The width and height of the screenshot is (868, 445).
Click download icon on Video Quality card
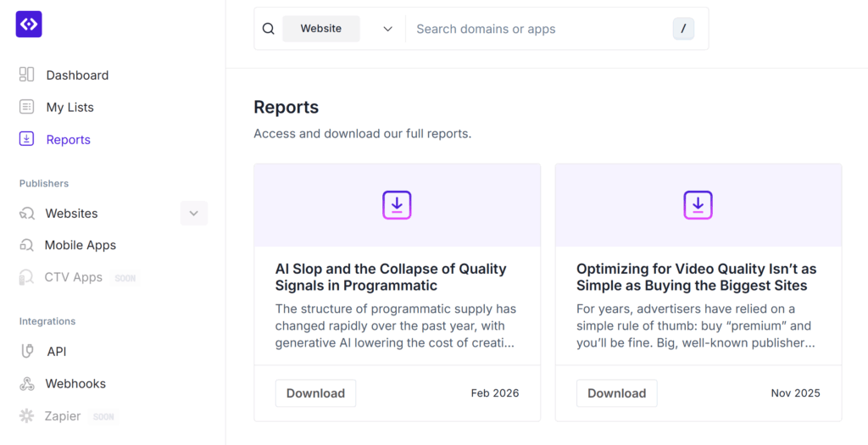(x=698, y=205)
